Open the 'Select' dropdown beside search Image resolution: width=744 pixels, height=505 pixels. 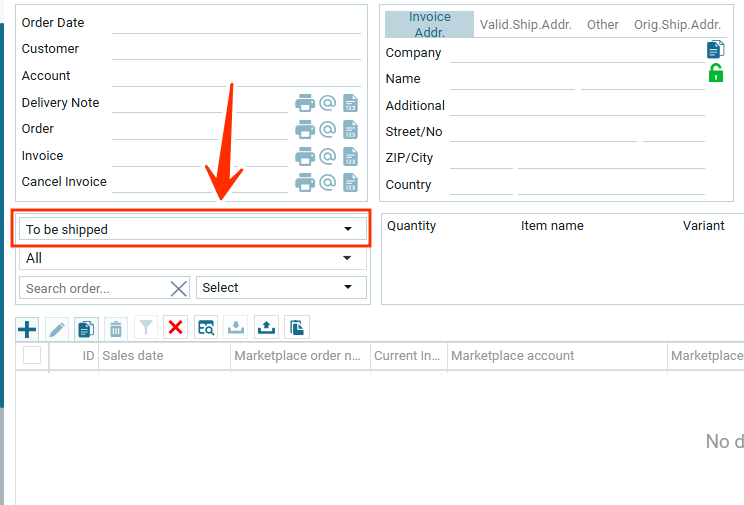point(281,288)
